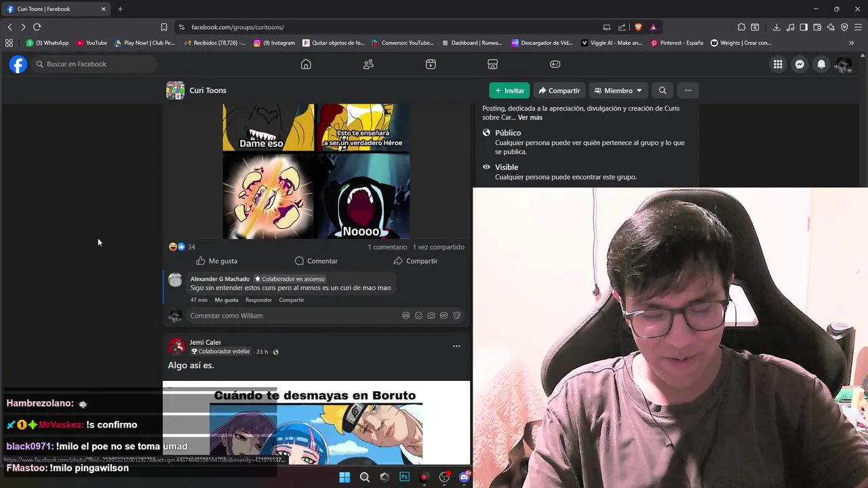Share the post via Compartir under post
868x488 pixels.
[x=415, y=261]
